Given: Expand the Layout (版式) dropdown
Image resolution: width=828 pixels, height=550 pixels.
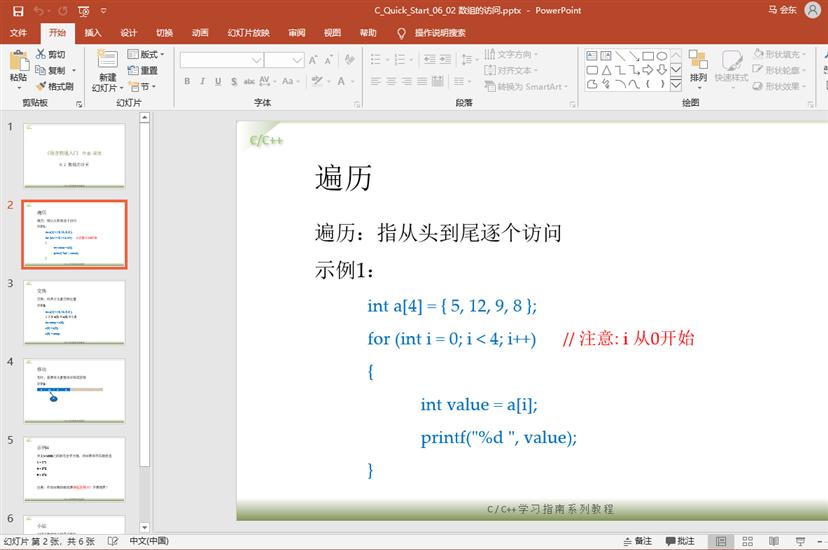Looking at the screenshot, I should pyautogui.click(x=148, y=55).
